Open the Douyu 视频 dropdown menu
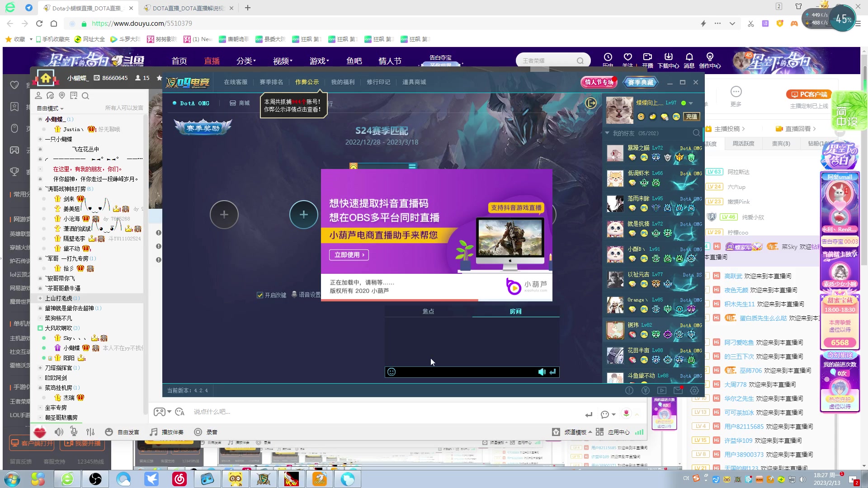 pyautogui.click(x=283, y=61)
